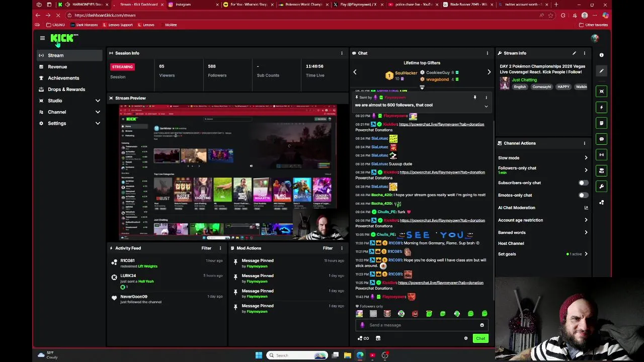Select Stream in the sidebar
Viewport: 644px width, 362px height.
tap(69, 55)
